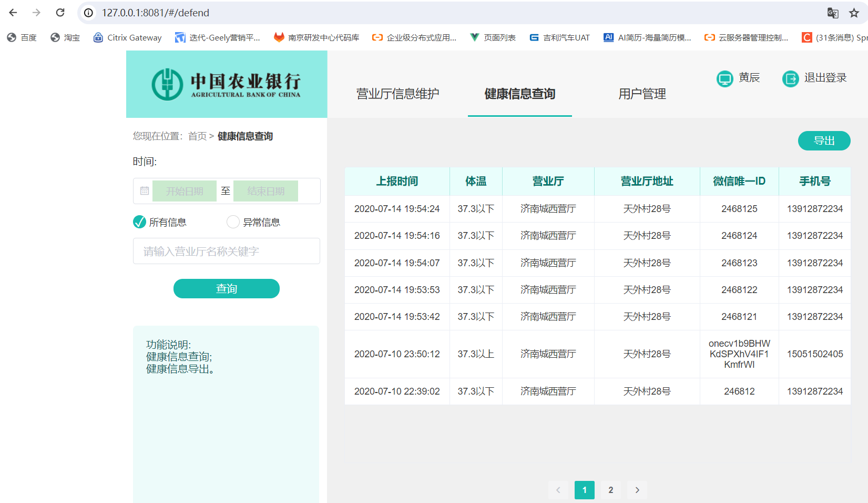Open the AI简历 bookmark
The image size is (868, 503).
[x=648, y=37]
